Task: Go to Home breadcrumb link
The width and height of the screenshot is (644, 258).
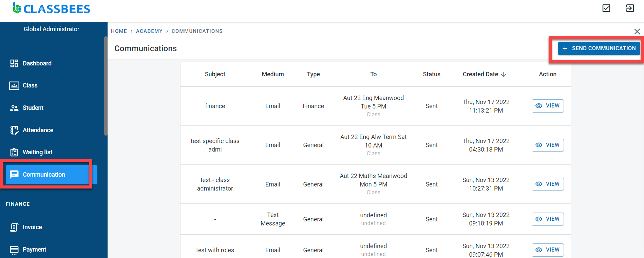Action: (119, 31)
